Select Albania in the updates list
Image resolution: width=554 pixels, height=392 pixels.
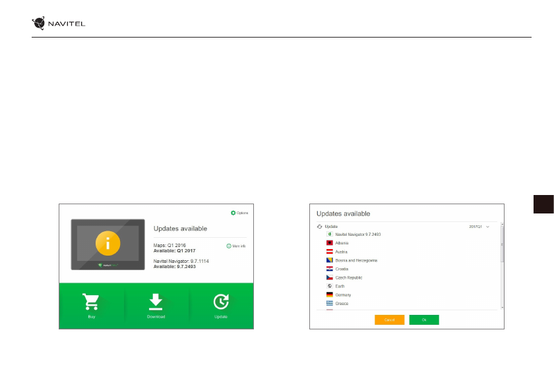(x=342, y=243)
